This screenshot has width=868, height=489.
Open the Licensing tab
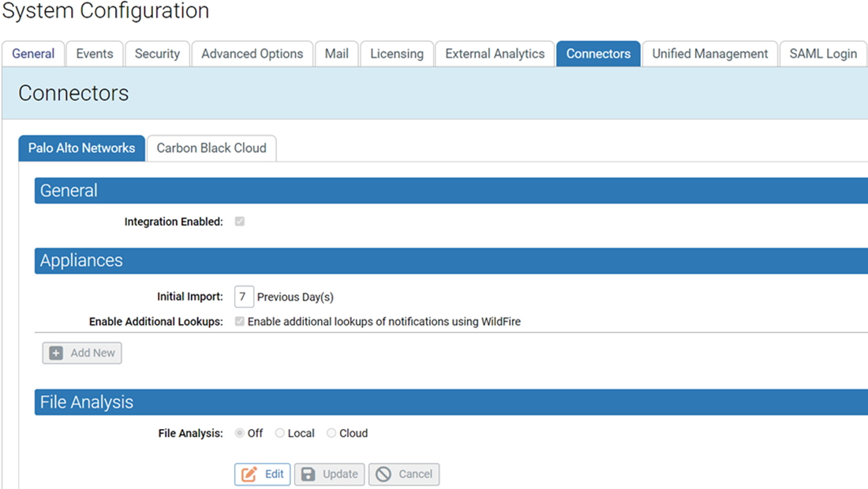[397, 54]
